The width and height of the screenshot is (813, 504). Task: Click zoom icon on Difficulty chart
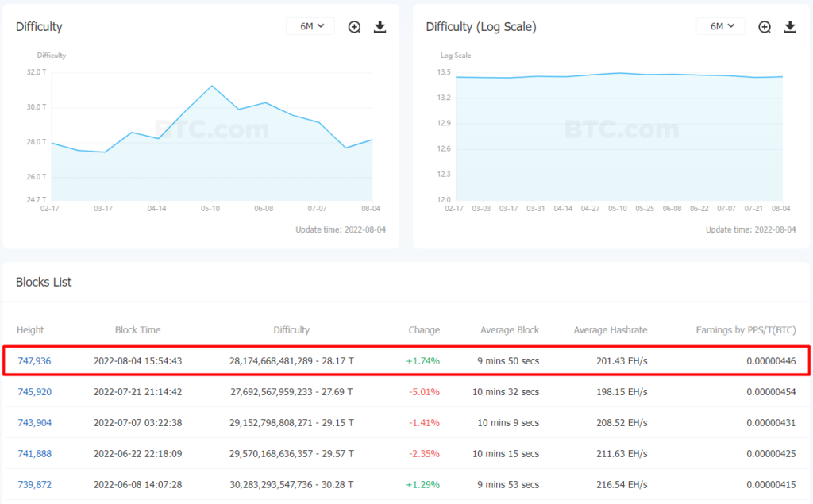pyautogui.click(x=354, y=27)
